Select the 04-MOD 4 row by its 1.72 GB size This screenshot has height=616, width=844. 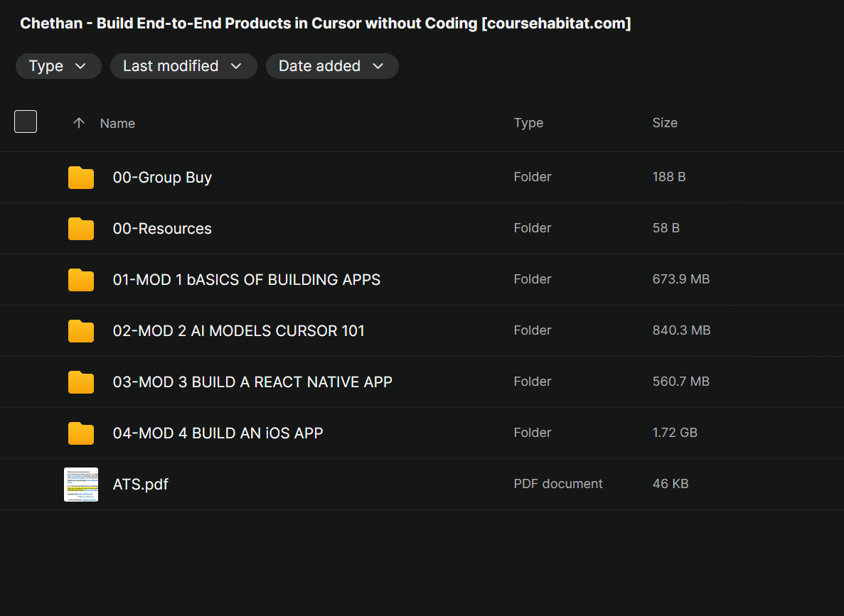point(674,433)
